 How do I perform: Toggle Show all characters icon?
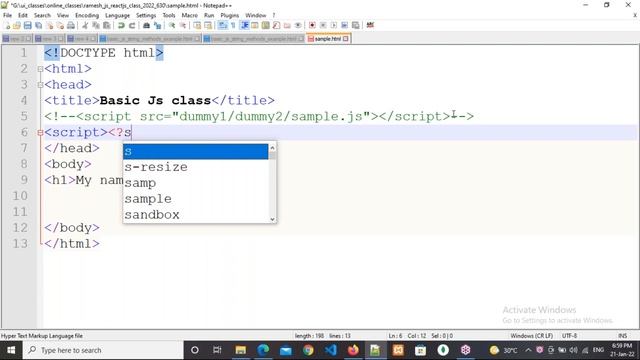tap(233, 25)
